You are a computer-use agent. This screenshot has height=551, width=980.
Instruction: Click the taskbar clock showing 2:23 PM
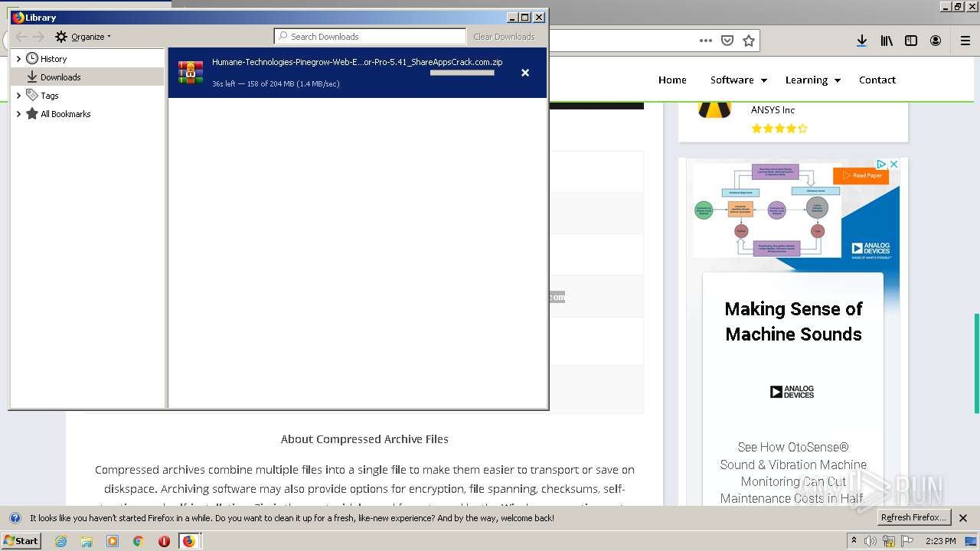pos(941,541)
